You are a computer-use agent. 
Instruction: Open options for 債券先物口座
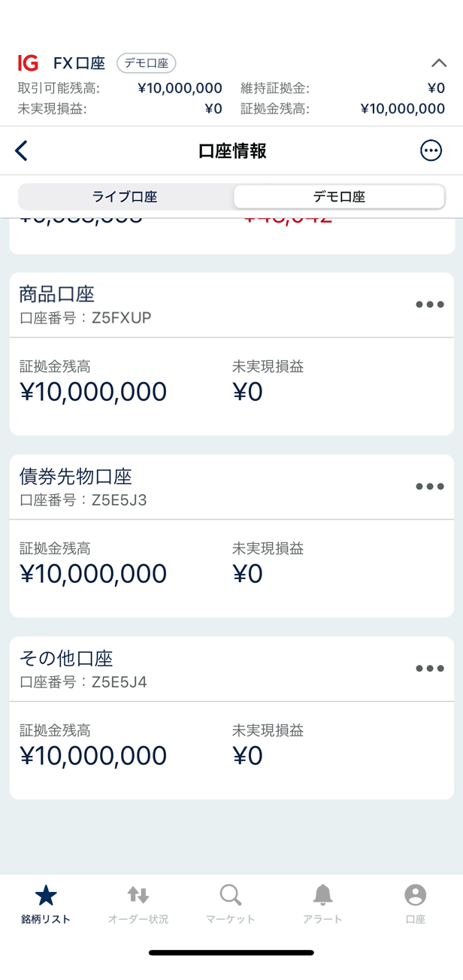point(429,487)
